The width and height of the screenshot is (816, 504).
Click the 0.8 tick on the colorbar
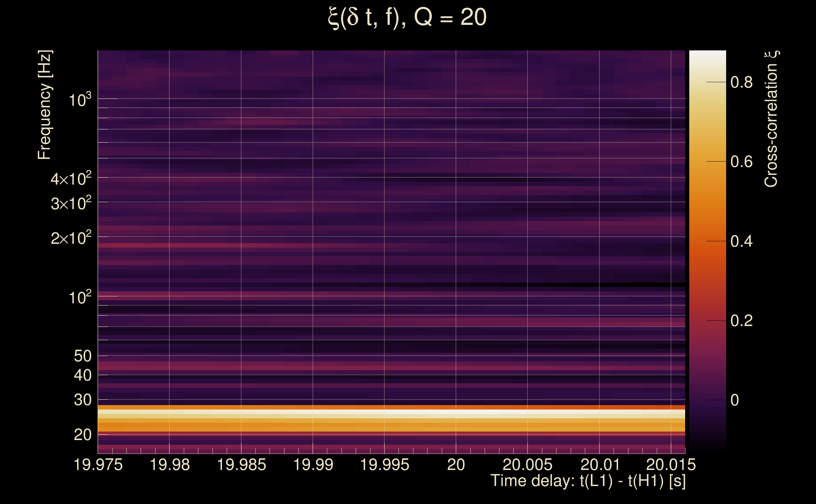coord(741,82)
